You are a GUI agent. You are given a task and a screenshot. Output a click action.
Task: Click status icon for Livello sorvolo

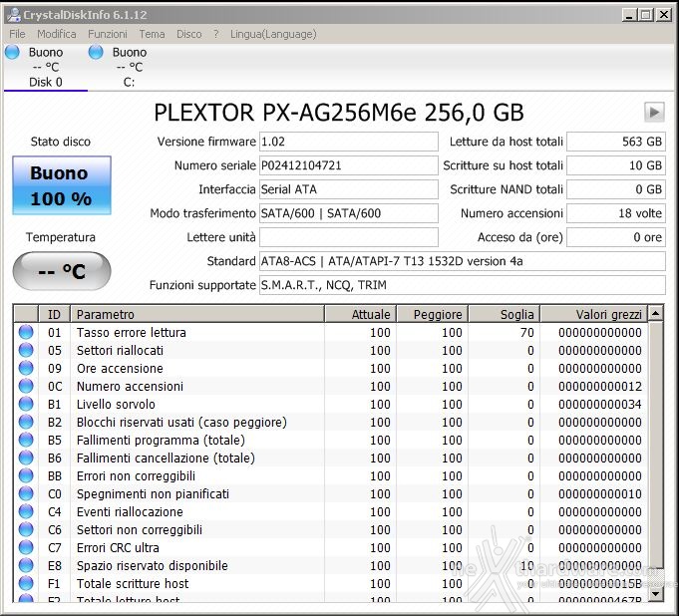click(x=26, y=404)
